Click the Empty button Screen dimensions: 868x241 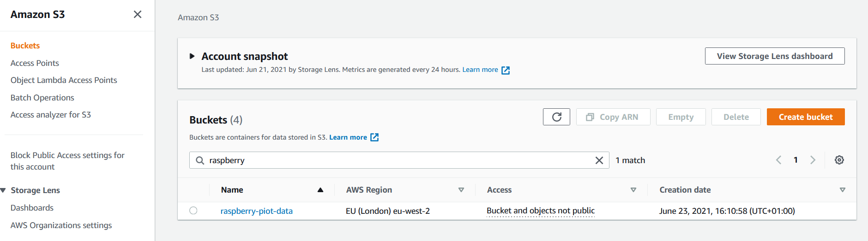click(681, 117)
